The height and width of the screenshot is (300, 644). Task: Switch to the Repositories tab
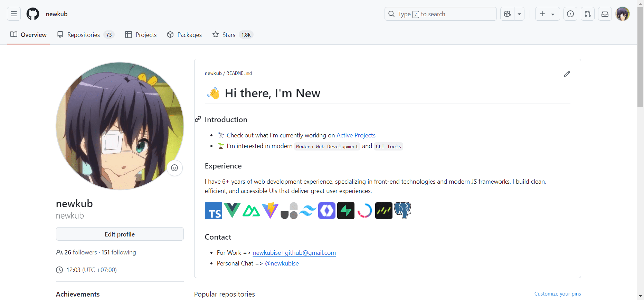point(85,35)
